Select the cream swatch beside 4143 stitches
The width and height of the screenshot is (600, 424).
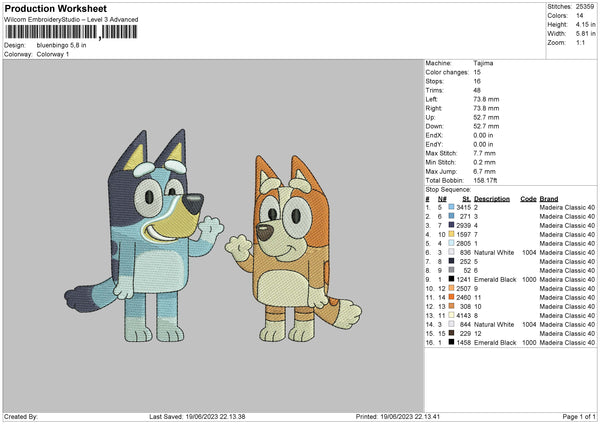(451, 315)
